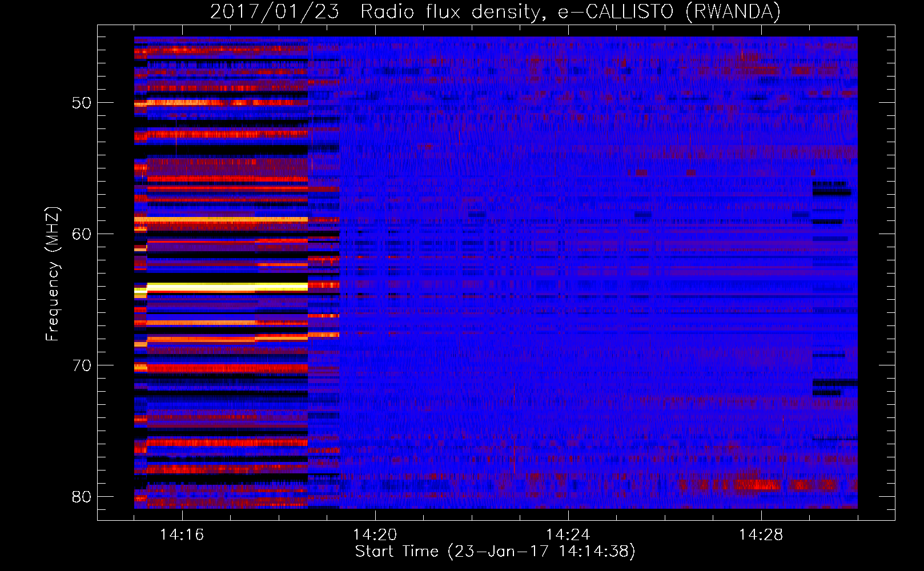Click the red burst near 80 MHz at 14:28
The width and height of the screenshot is (924, 571).
pyautogui.click(x=757, y=485)
